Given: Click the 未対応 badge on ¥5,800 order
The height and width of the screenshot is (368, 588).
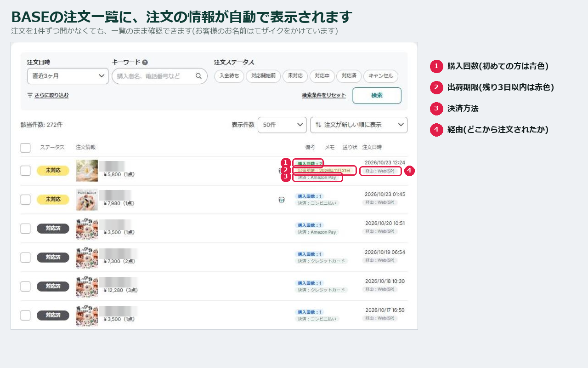Looking at the screenshot, I should tap(53, 171).
